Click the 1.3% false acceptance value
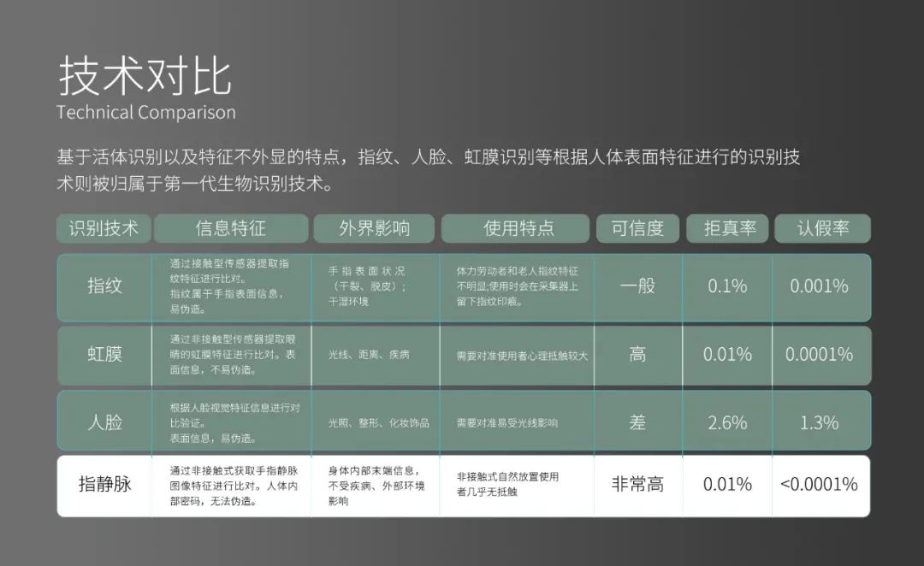This screenshot has width=924, height=566. (x=819, y=423)
